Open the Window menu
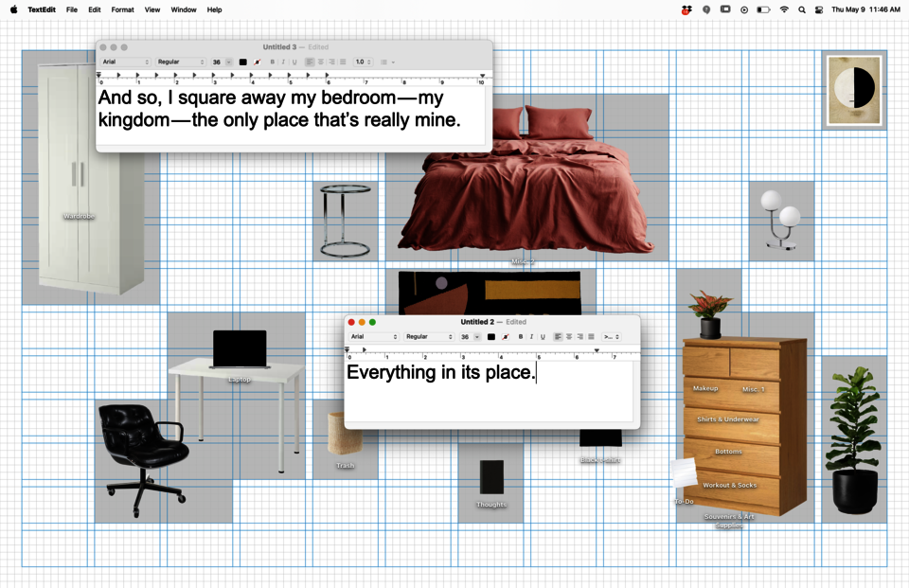 [x=184, y=9]
